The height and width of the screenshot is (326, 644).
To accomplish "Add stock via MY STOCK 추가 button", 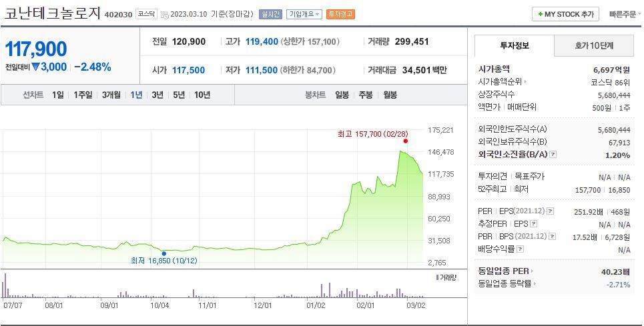I will [x=565, y=14].
